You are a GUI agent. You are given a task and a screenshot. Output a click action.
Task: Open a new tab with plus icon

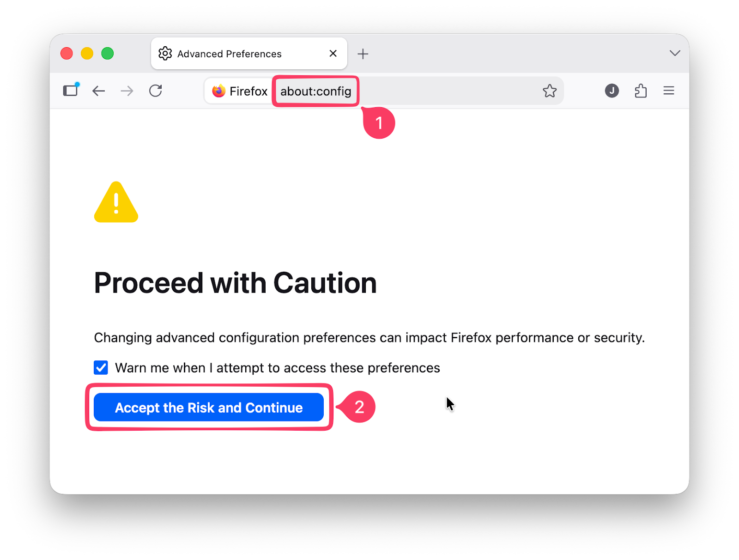click(363, 54)
